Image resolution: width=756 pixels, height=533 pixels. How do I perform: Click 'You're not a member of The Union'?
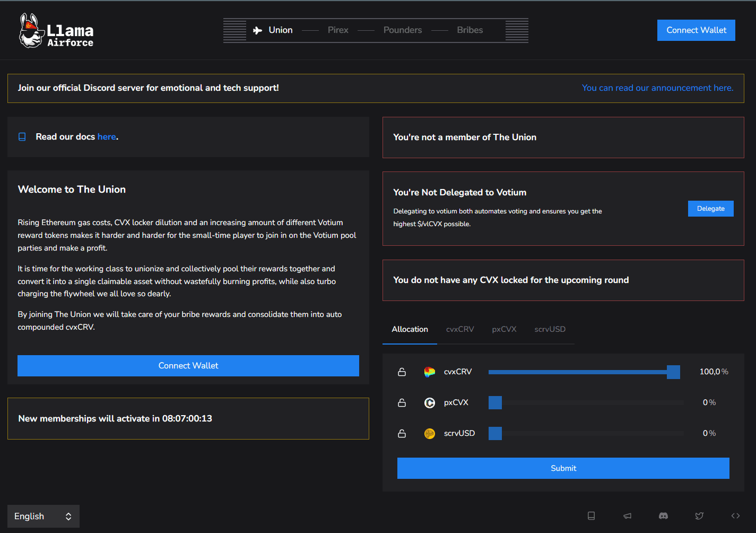click(465, 137)
